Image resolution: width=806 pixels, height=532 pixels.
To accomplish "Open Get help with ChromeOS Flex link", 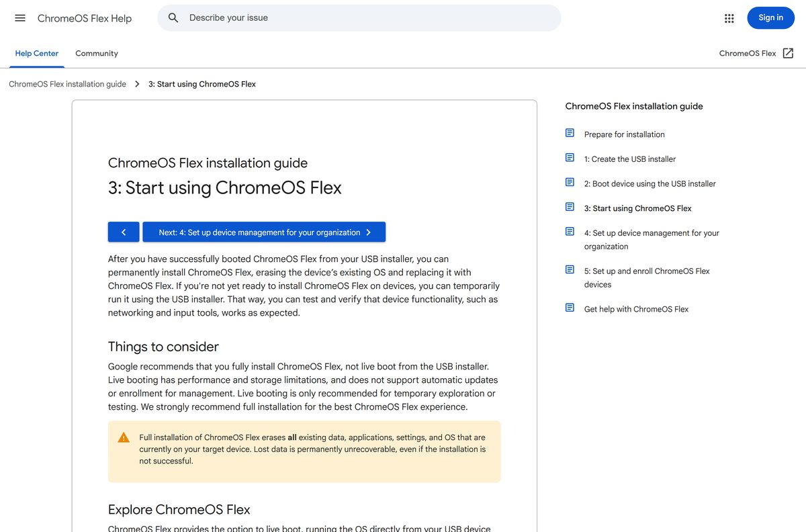I will [x=637, y=309].
